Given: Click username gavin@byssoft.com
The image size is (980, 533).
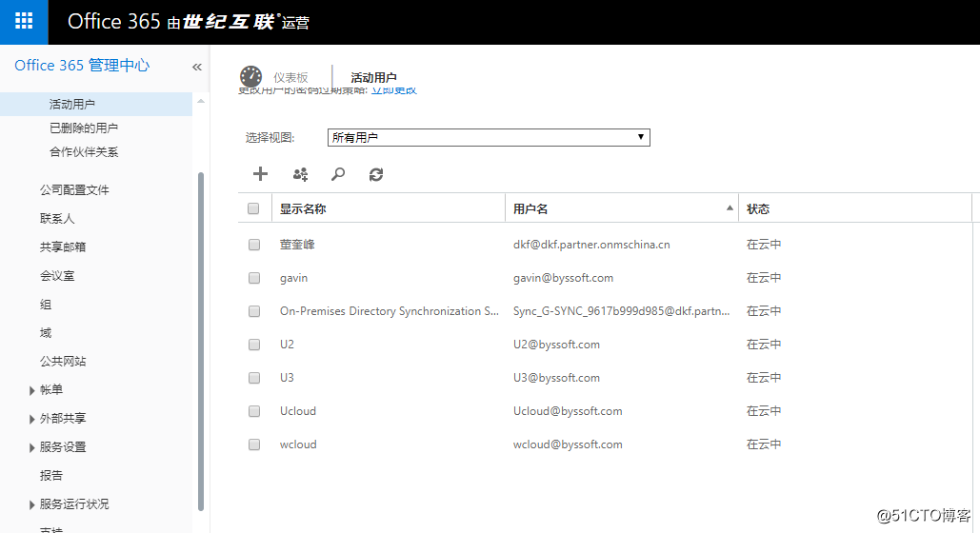Looking at the screenshot, I should [563, 278].
